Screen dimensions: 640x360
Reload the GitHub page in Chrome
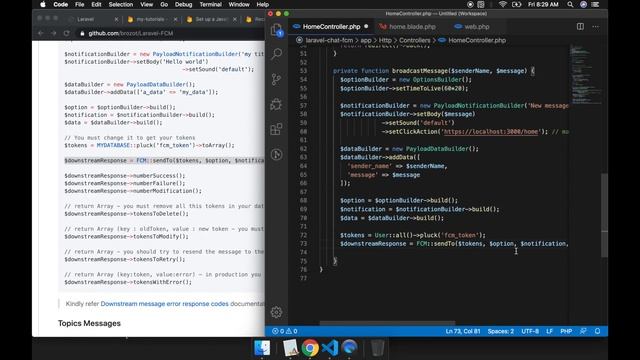pos(67,33)
